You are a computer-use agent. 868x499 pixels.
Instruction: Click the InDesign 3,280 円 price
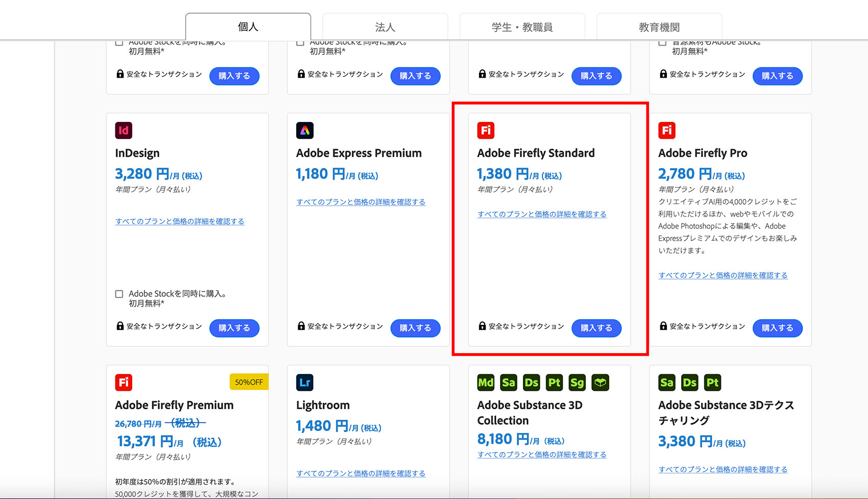(x=158, y=174)
